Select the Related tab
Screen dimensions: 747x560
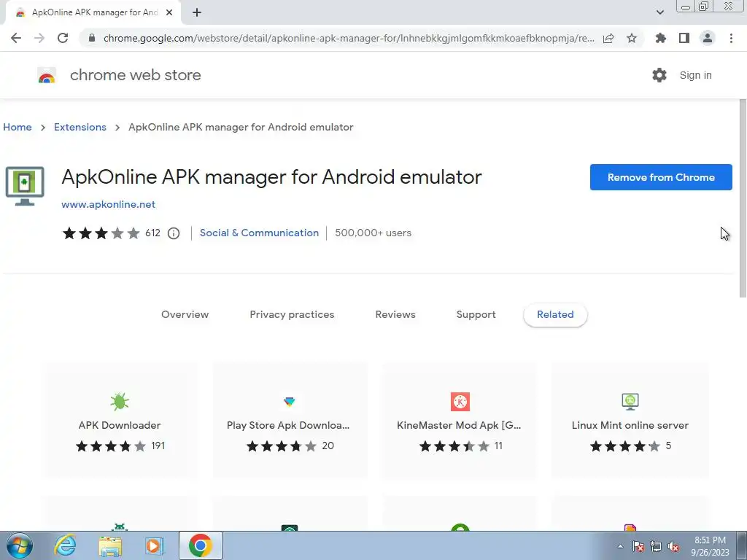point(555,314)
